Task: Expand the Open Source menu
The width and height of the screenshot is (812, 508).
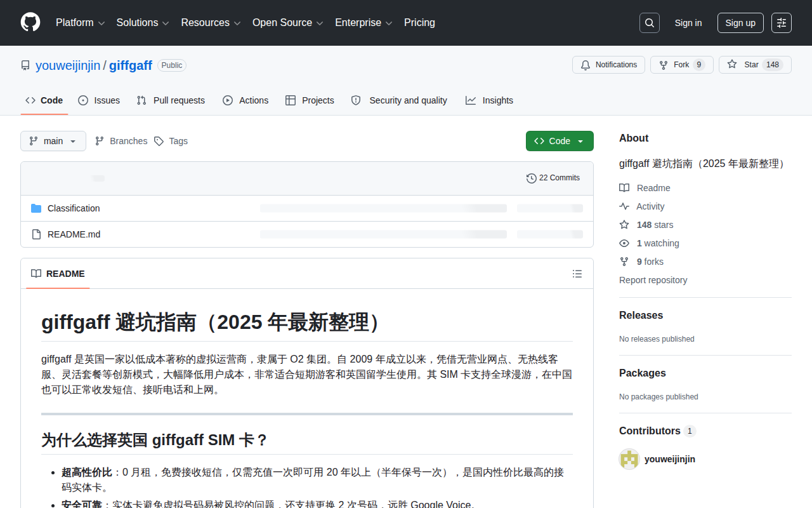Action: tap(288, 23)
